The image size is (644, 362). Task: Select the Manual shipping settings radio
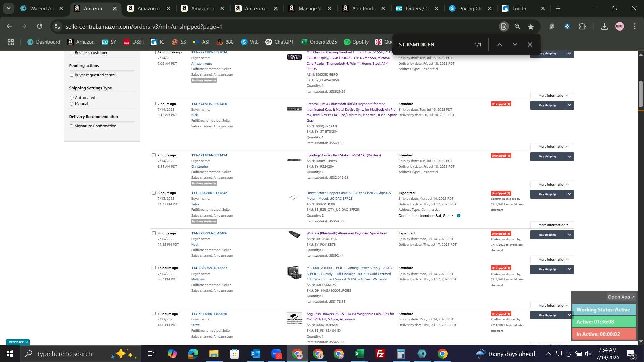click(71, 104)
